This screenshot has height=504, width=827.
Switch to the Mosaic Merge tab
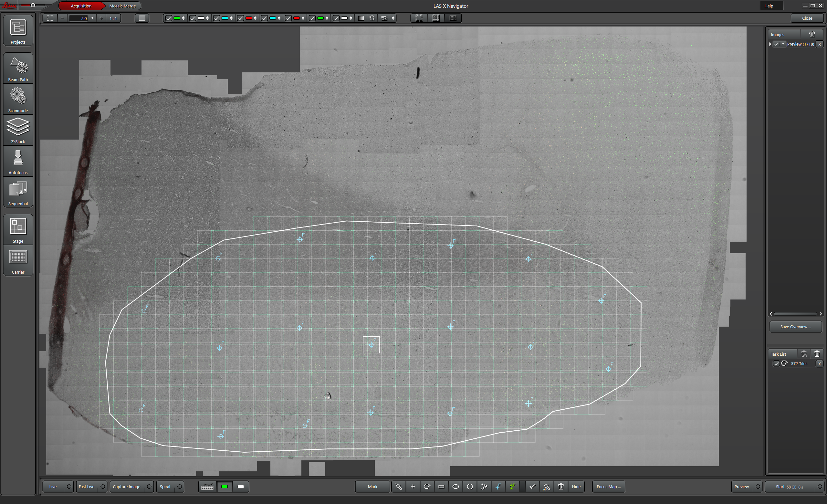[x=122, y=6]
